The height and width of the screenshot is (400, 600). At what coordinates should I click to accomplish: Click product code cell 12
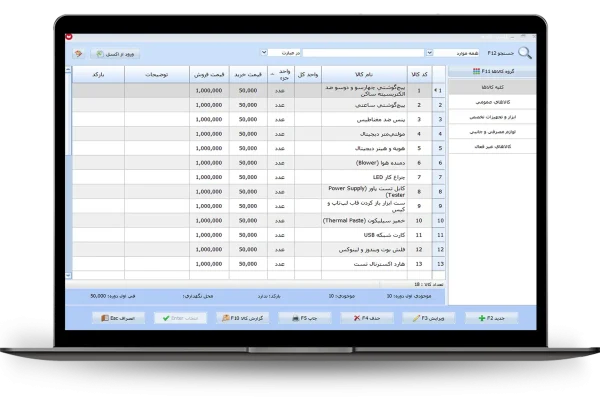coord(419,250)
